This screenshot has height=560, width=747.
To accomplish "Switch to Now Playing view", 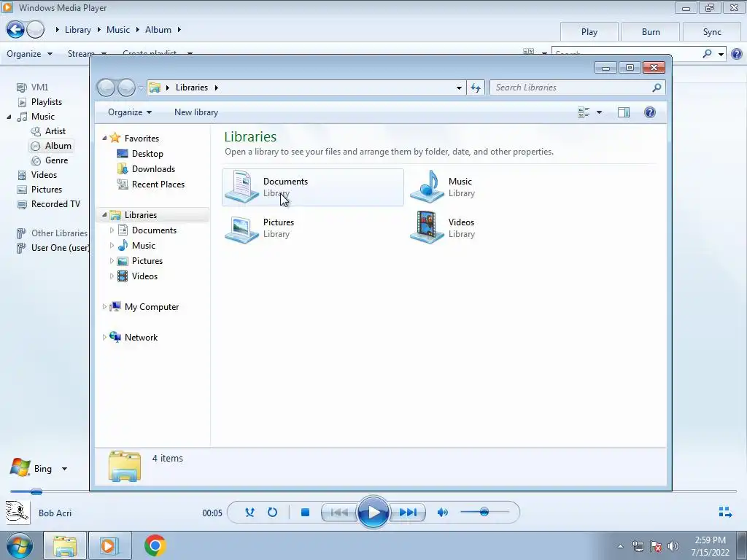I will [725, 513].
